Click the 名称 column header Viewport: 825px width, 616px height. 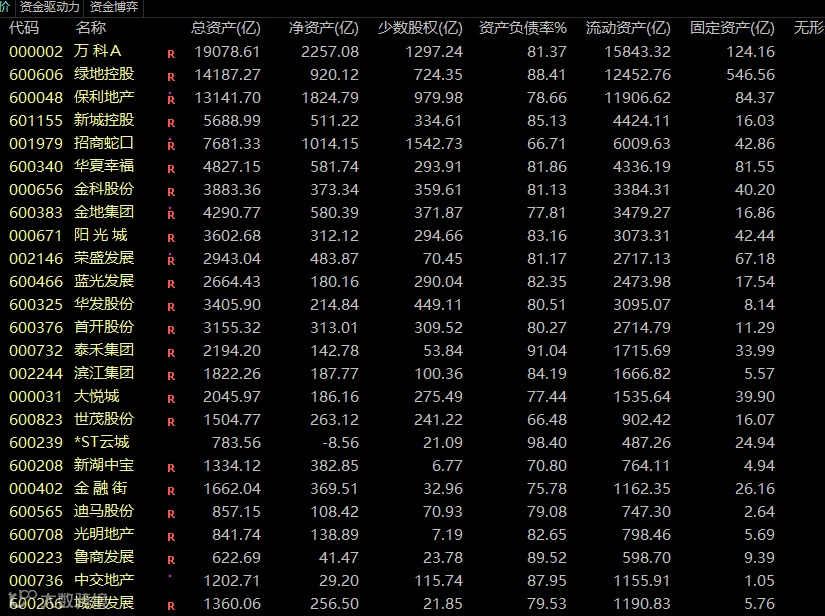tap(90, 28)
